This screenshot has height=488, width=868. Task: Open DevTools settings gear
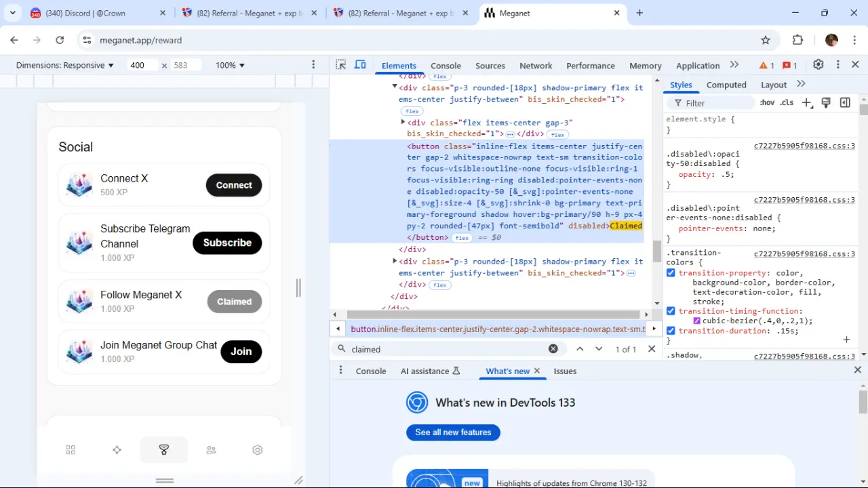[x=818, y=65]
